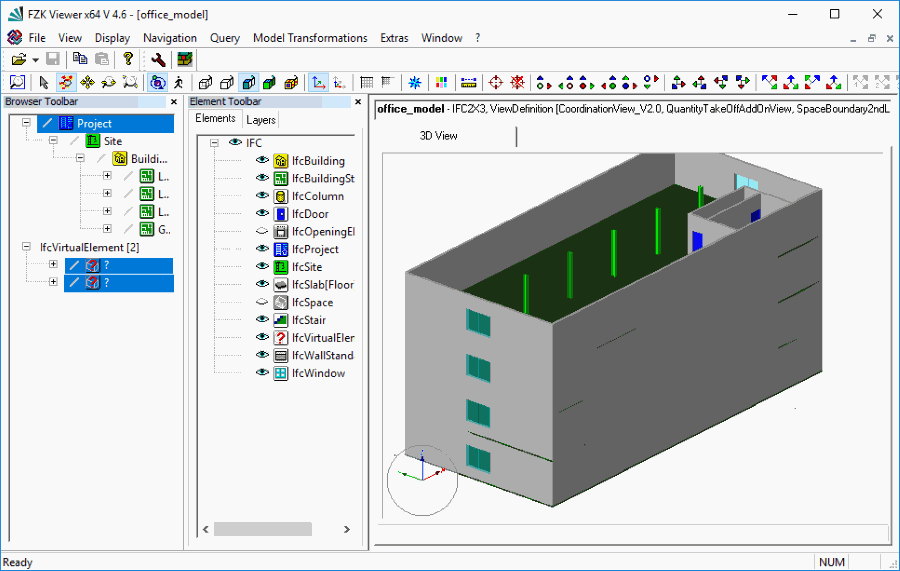Image resolution: width=900 pixels, height=571 pixels.
Task: Select the Site item in the browser tree
Action: tap(113, 141)
